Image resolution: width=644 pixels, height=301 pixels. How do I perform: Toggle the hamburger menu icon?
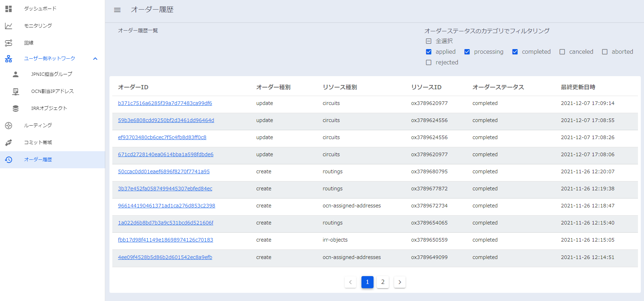click(117, 10)
